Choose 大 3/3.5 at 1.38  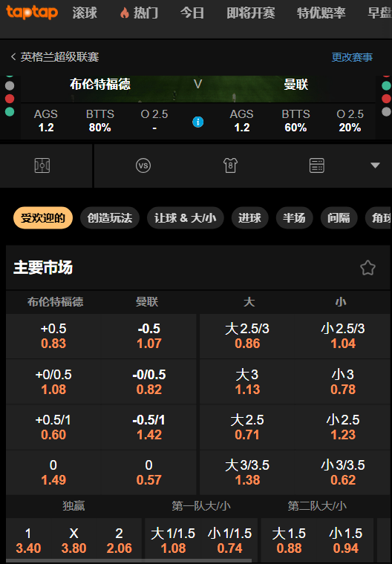click(247, 472)
